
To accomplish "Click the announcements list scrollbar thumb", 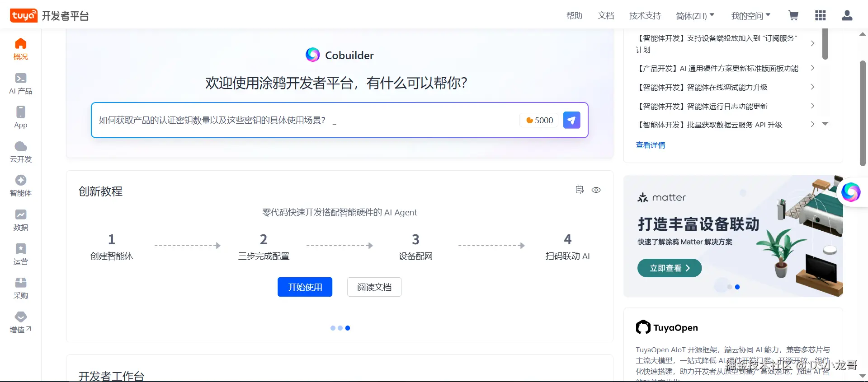I will [825, 43].
